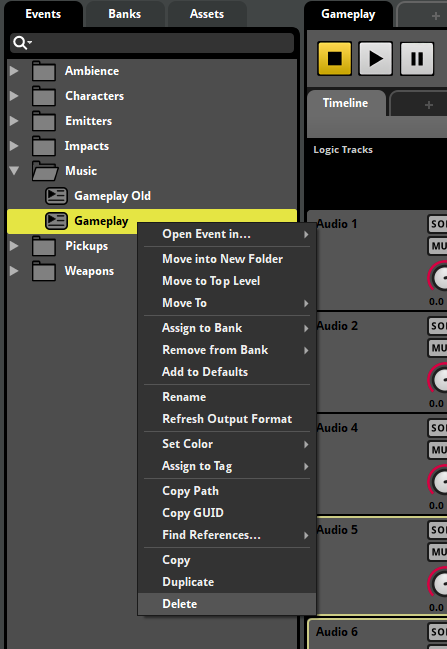Mute the Audio 4 track
This screenshot has width=447, height=649.
(438, 449)
